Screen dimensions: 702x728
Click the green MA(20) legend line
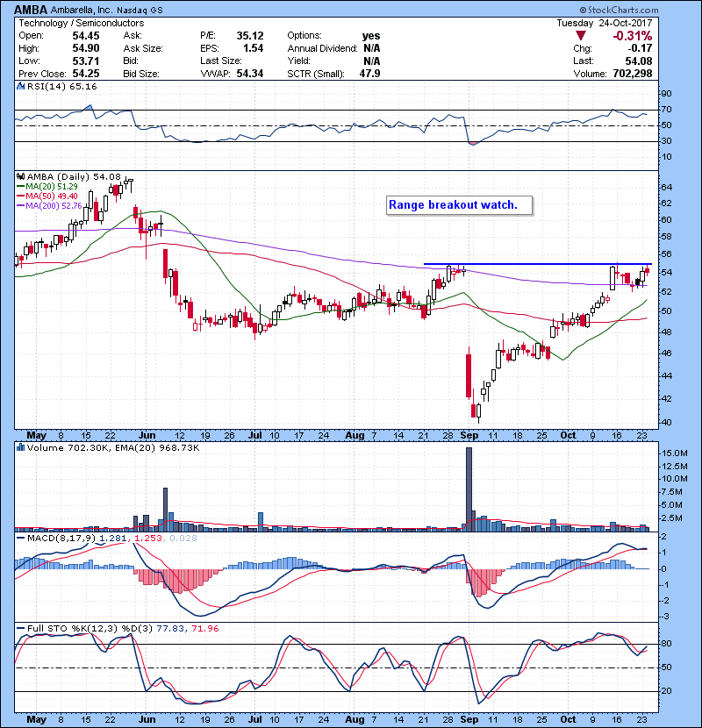(20, 187)
